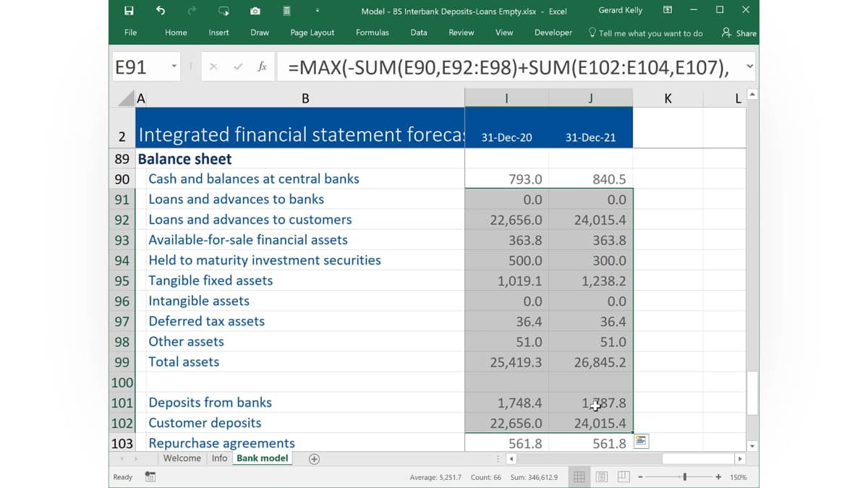Click the Insert Function fx icon
This screenshot has width=868, height=488.
point(262,67)
